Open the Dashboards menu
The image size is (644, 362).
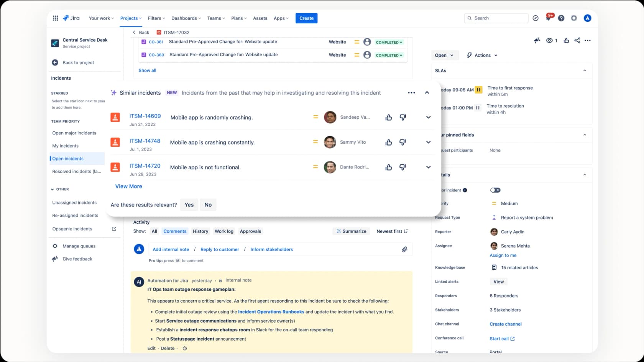tap(186, 18)
